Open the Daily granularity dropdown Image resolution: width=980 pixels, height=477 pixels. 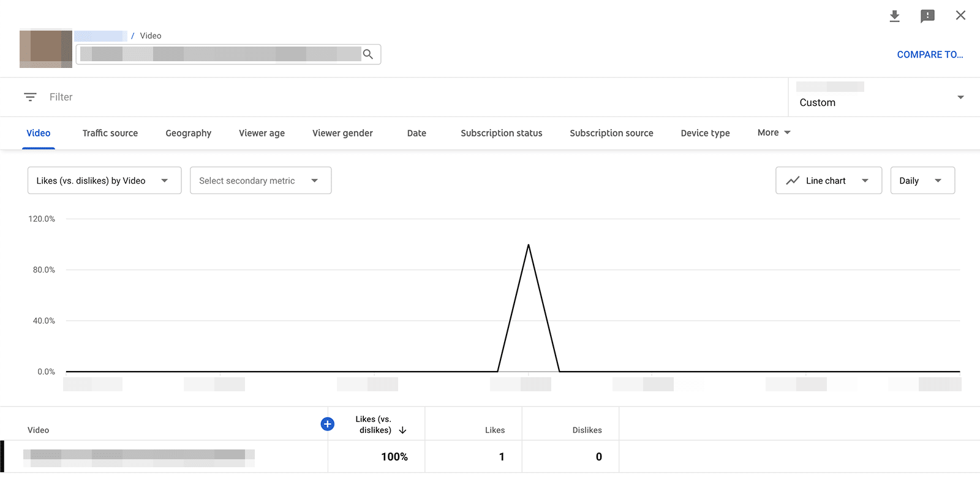click(x=922, y=181)
